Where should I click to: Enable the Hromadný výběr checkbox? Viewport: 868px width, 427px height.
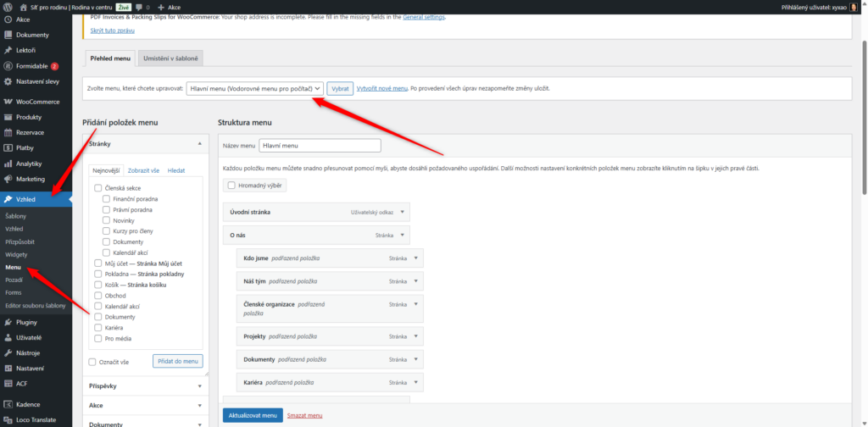click(231, 185)
